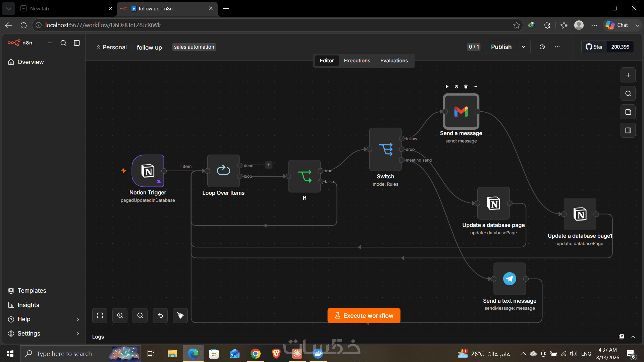Switch to the Editor tab

[327, 61]
